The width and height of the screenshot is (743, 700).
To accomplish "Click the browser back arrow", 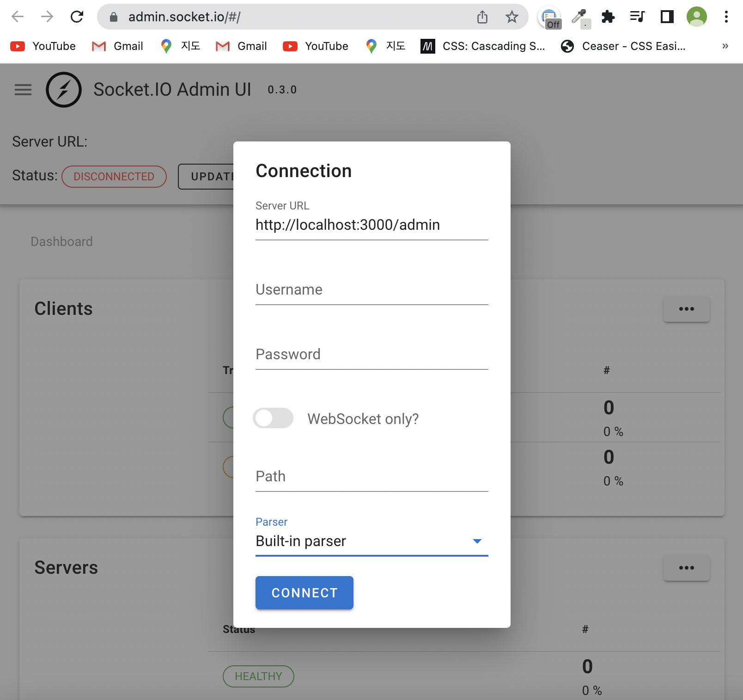I will pyautogui.click(x=18, y=17).
